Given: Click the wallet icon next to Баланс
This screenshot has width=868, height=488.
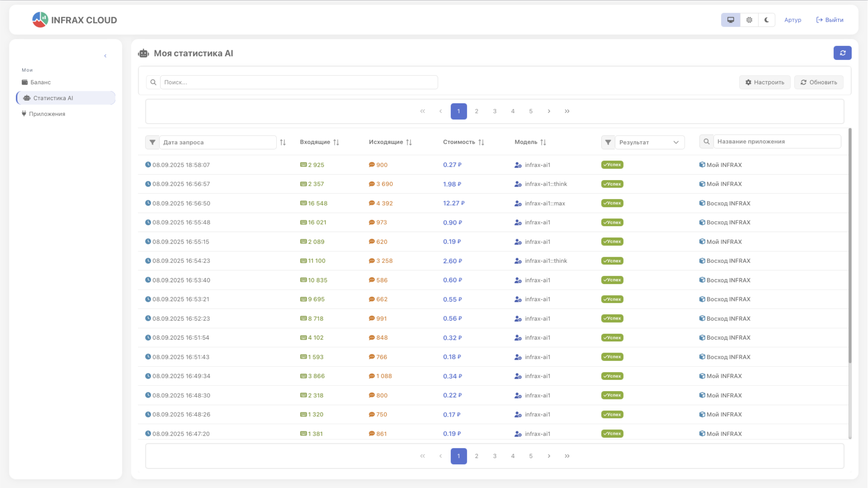Looking at the screenshot, I should [24, 82].
